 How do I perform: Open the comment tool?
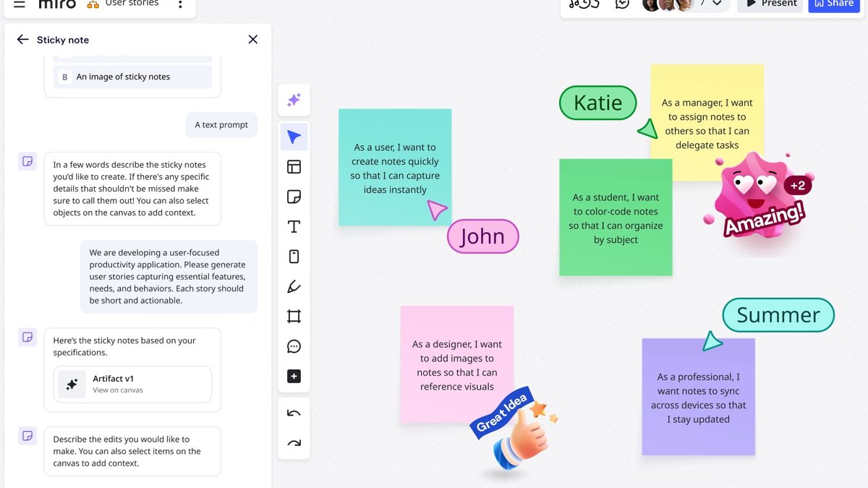294,346
